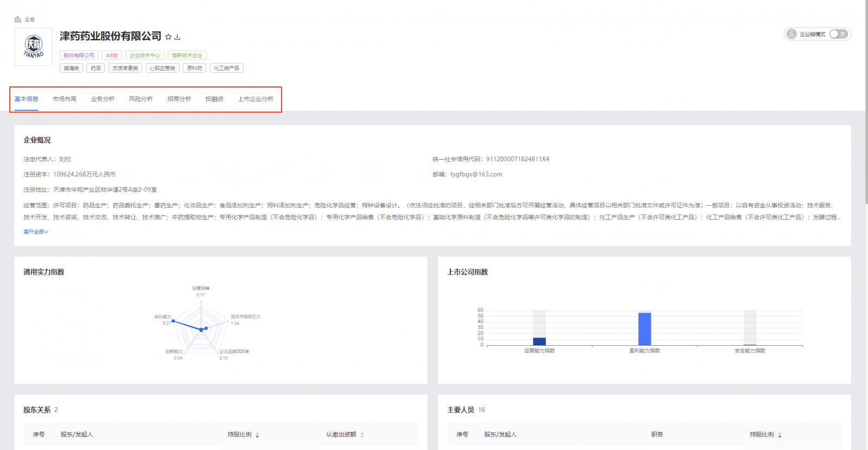The image size is (868, 450).
Task: Click the personnel count 16 beside 主要人员
Action: [x=482, y=410]
